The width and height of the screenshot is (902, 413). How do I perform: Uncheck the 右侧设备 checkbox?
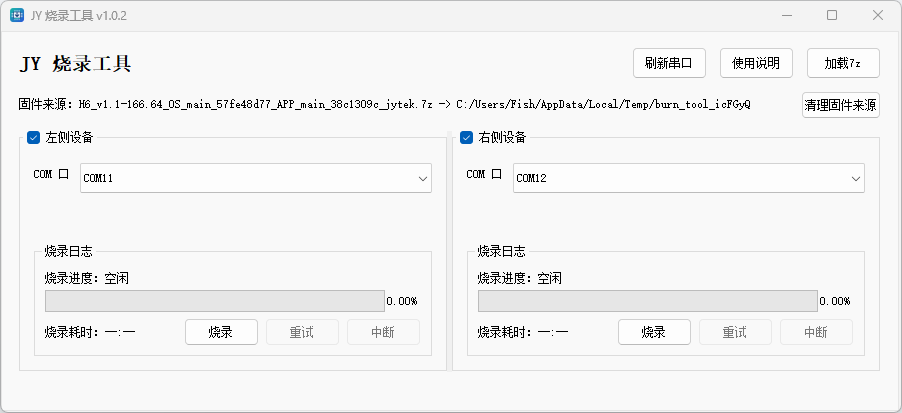[466, 137]
